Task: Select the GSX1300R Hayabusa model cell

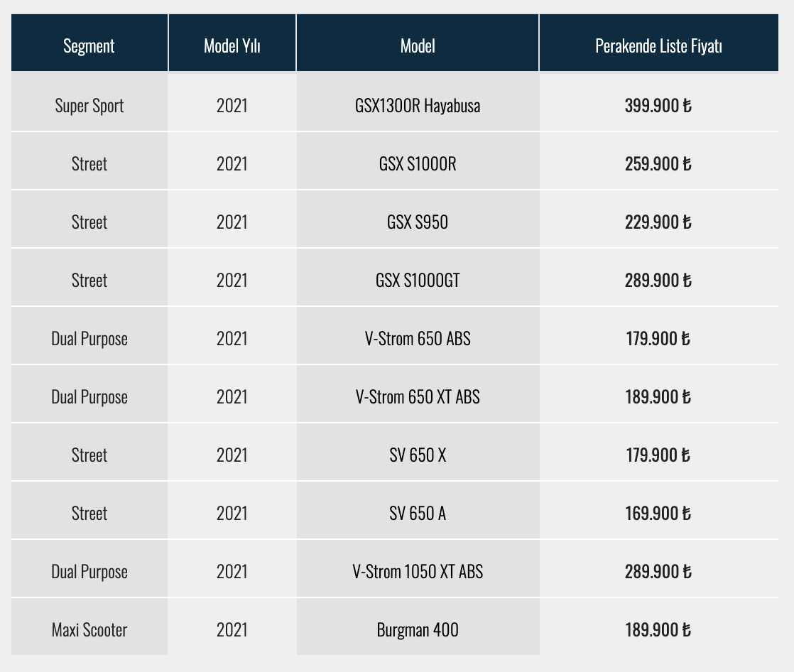Action: pos(418,106)
